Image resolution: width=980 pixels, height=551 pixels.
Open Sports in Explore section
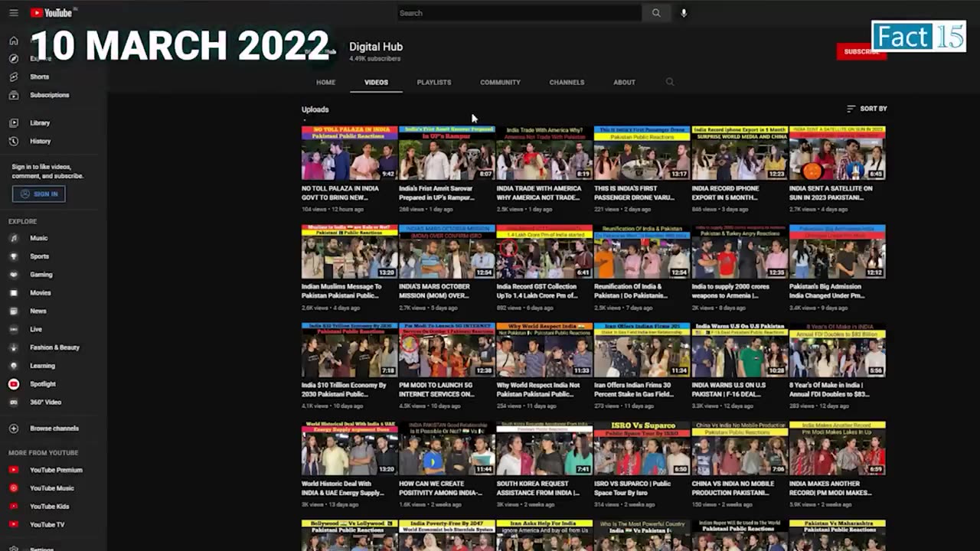(x=39, y=256)
